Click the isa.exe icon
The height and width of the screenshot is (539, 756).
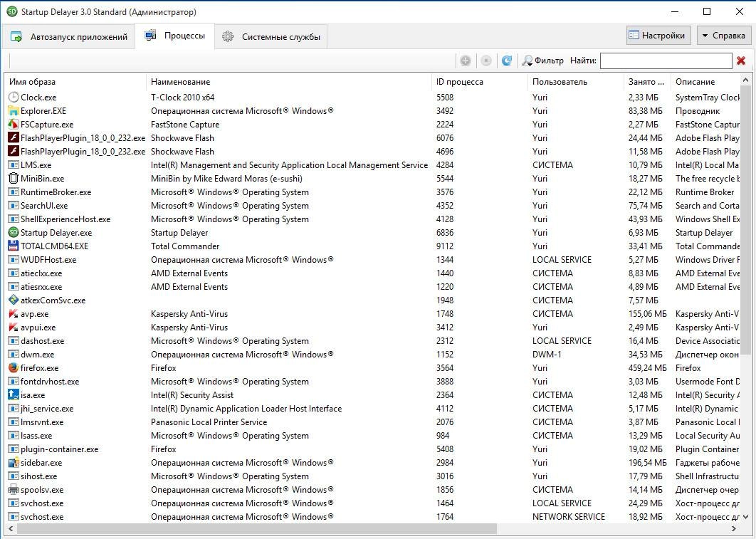(x=14, y=394)
